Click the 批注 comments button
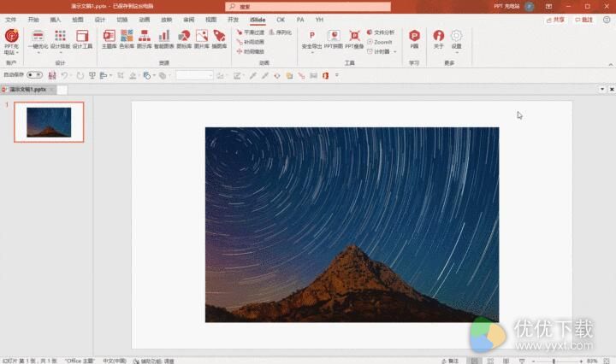The width and height of the screenshot is (616, 364). pyautogui.click(x=583, y=20)
